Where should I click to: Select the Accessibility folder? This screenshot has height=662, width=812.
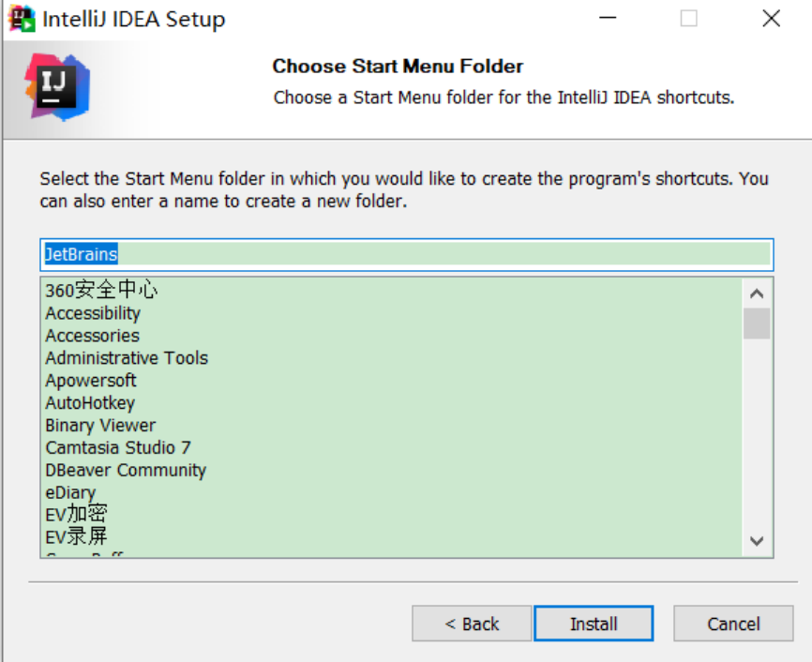(93, 313)
